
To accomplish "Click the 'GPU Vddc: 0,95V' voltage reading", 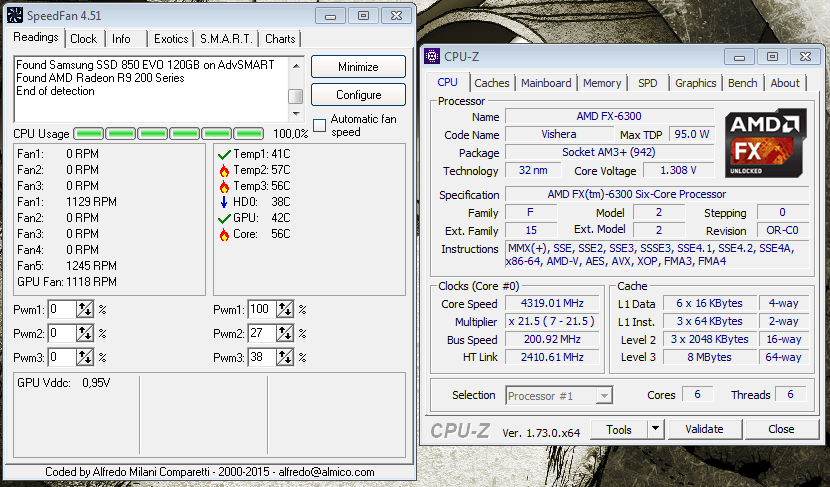I will (x=64, y=383).
